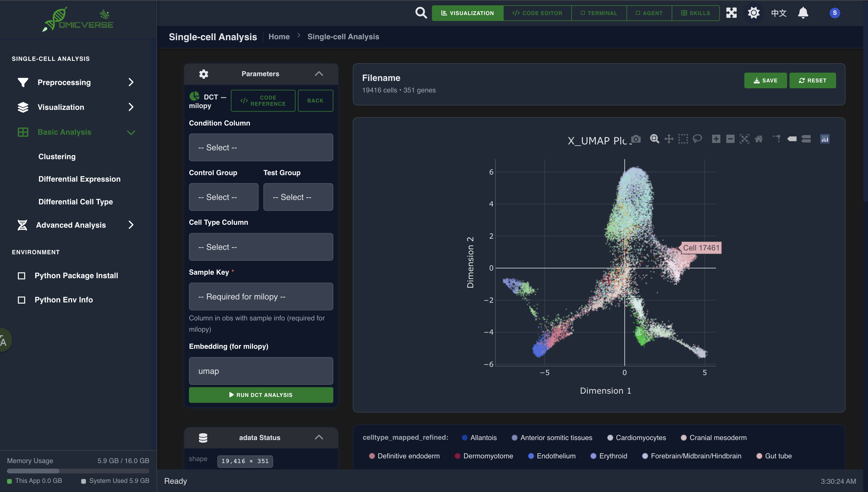Screen dimensions: 868x492
Task: Activate the box select tool
Action: (x=683, y=139)
